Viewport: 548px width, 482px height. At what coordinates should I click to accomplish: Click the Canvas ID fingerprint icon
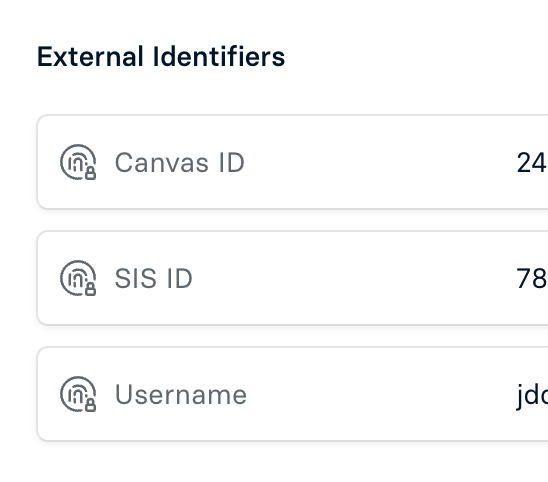point(78,162)
